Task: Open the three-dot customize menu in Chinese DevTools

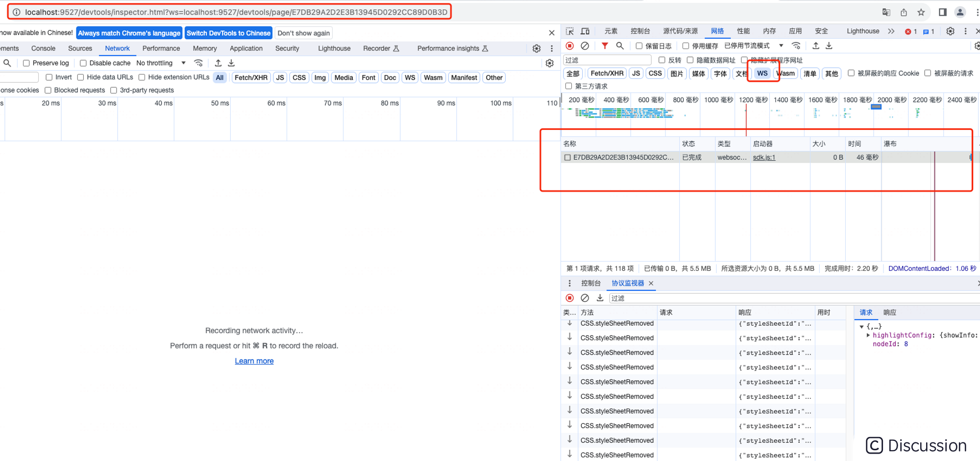Action: 965,31
